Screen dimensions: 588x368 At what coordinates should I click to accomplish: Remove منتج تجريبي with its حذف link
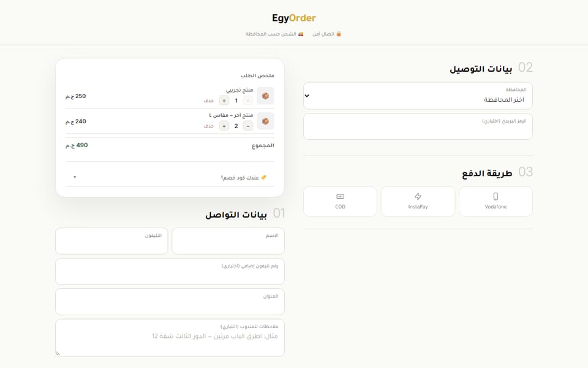pyautogui.click(x=208, y=101)
